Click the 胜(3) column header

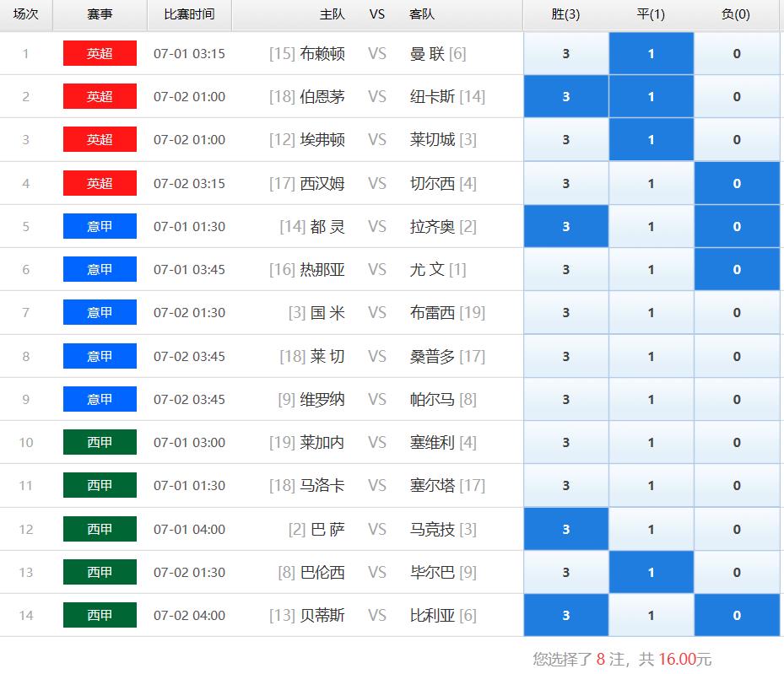[565, 14]
